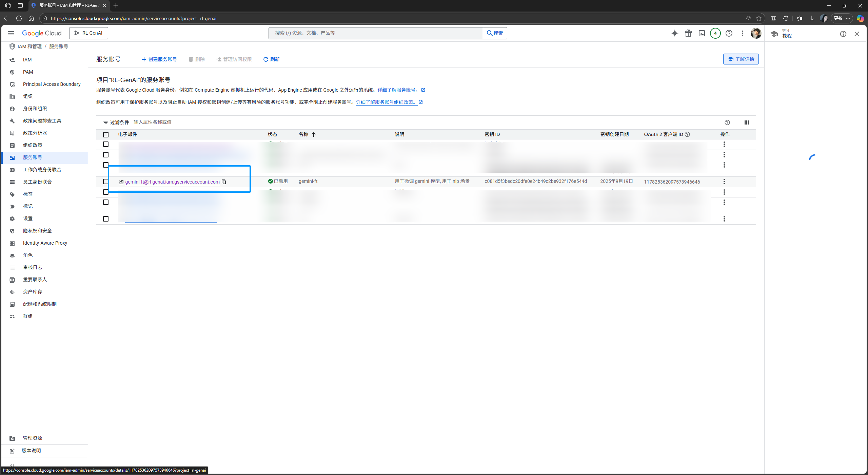Open actions menu for first row
Image resolution: width=868 pixels, height=475 pixels.
[x=724, y=144]
